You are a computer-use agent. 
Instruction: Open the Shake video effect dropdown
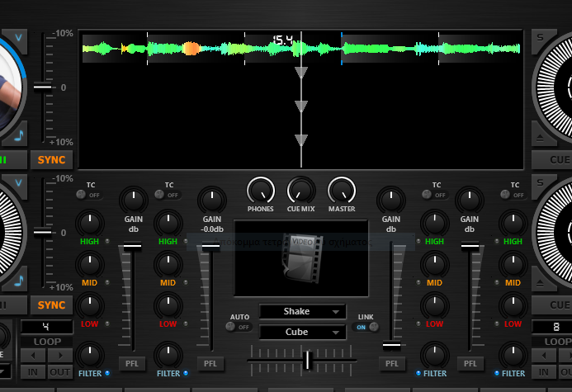coord(302,311)
